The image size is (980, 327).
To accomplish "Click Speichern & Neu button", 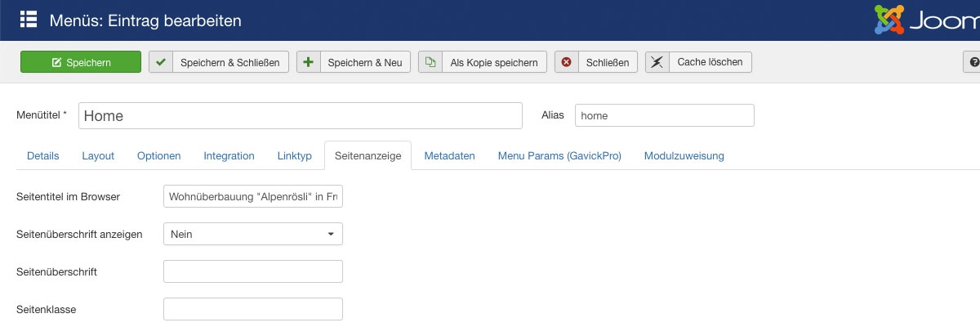I will click(x=354, y=62).
